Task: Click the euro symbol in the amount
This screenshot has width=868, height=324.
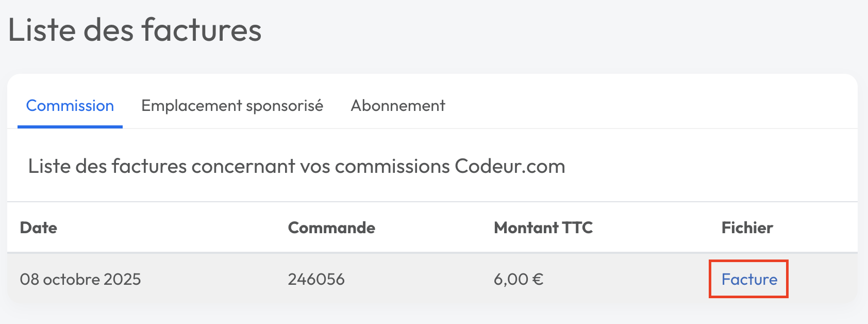Action: [538, 279]
